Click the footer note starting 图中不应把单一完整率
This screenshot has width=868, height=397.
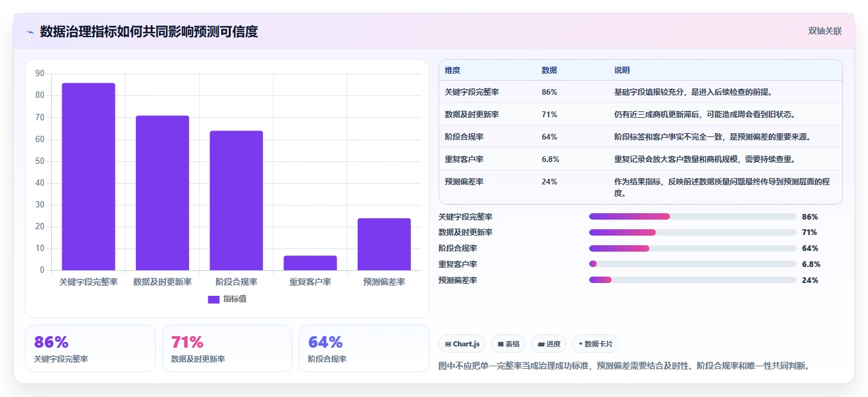(x=624, y=366)
